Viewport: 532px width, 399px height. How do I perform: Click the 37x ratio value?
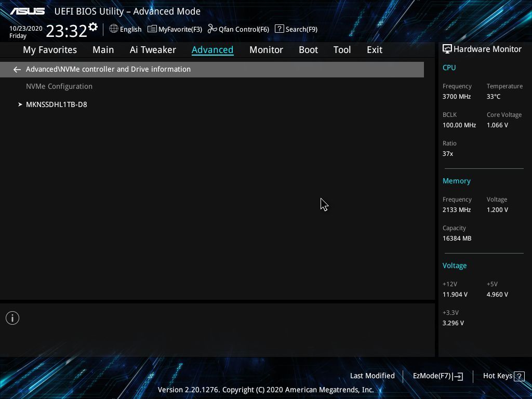tap(447, 154)
